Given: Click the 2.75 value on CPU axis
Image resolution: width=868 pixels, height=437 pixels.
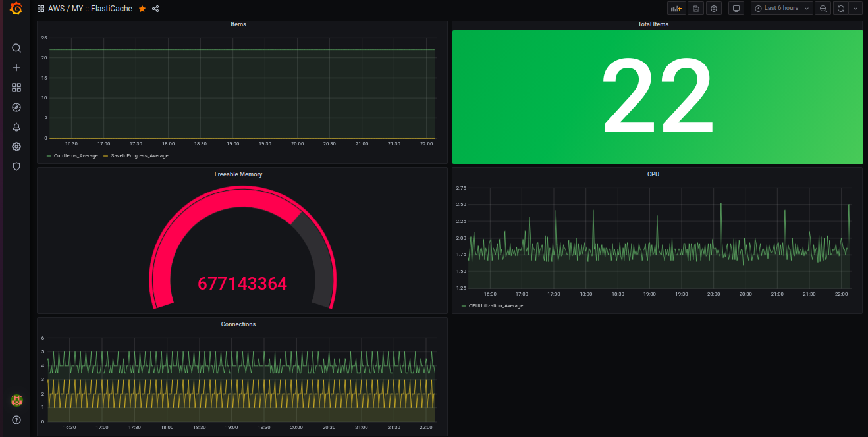Looking at the screenshot, I should pyautogui.click(x=461, y=188).
